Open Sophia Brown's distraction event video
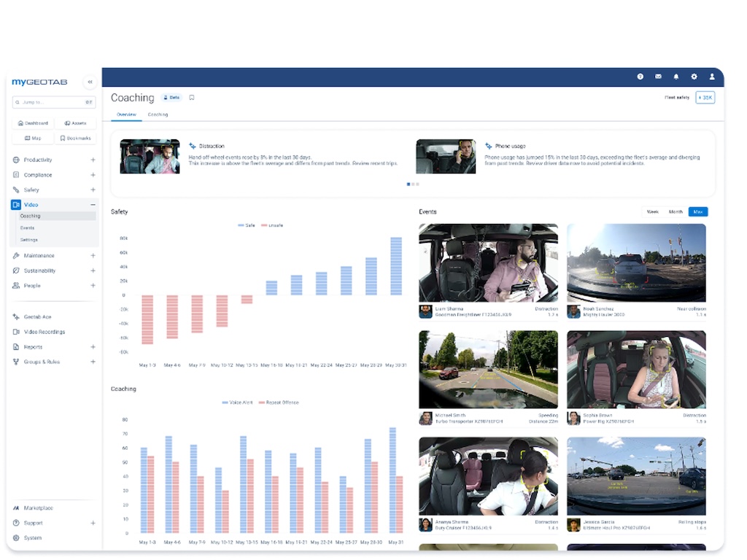The image size is (747, 560). [x=636, y=370]
